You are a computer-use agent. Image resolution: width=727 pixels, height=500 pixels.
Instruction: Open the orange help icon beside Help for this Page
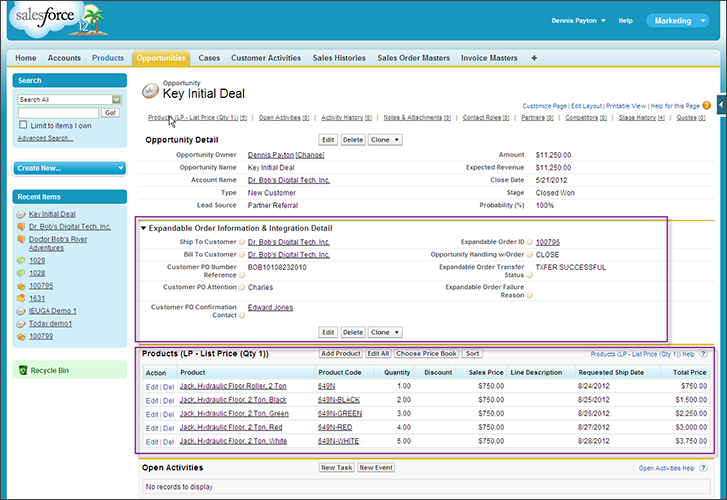(x=707, y=105)
